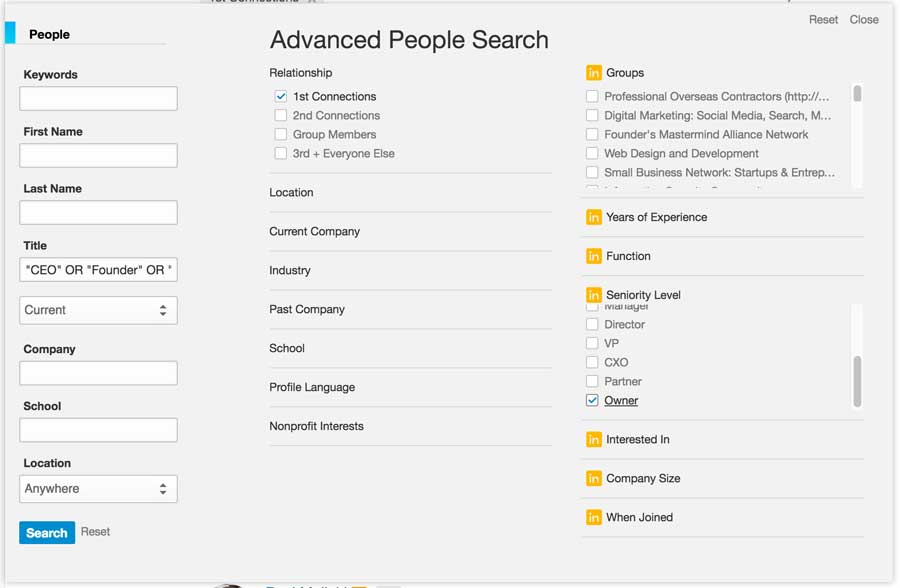900x588 pixels.
Task: Open the Anywhere location dropdown
Action: (98, 489)
